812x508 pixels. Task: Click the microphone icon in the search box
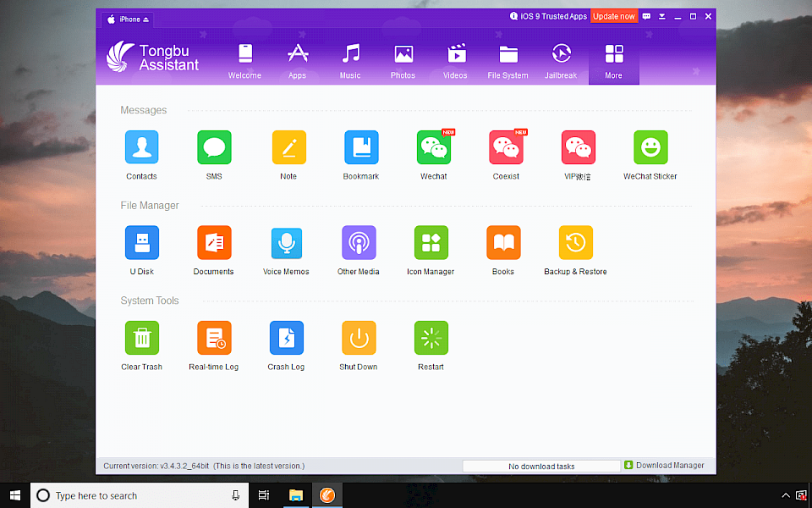tap(236, 495)
